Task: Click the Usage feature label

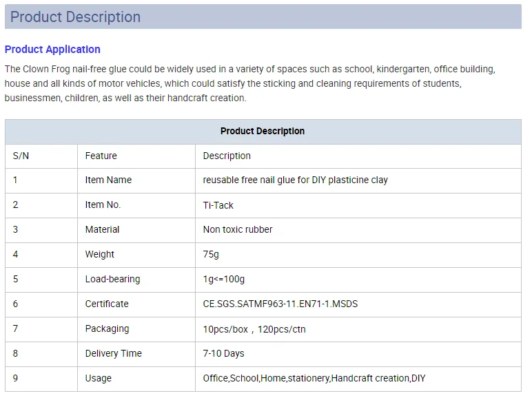Action: [x=99, y=378]
